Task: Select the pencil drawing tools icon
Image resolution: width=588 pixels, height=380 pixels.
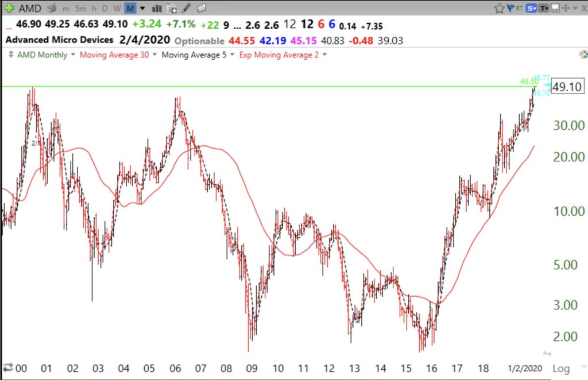Action: pos(187,8)
